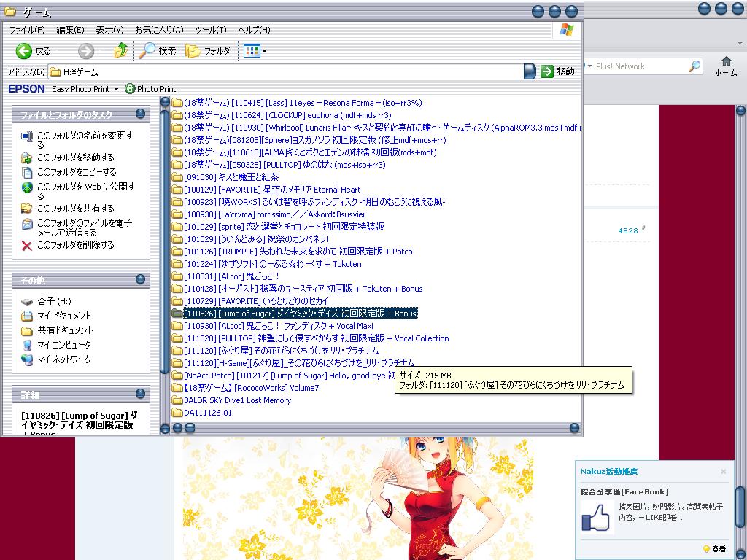Open the お気に入り(A) menu

coord(159,30)
